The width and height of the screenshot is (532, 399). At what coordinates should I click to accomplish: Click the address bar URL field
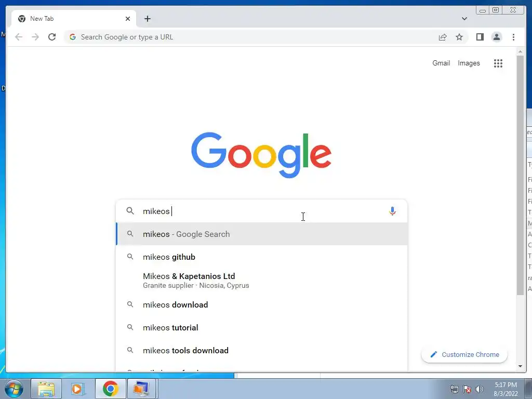[251, 37]
